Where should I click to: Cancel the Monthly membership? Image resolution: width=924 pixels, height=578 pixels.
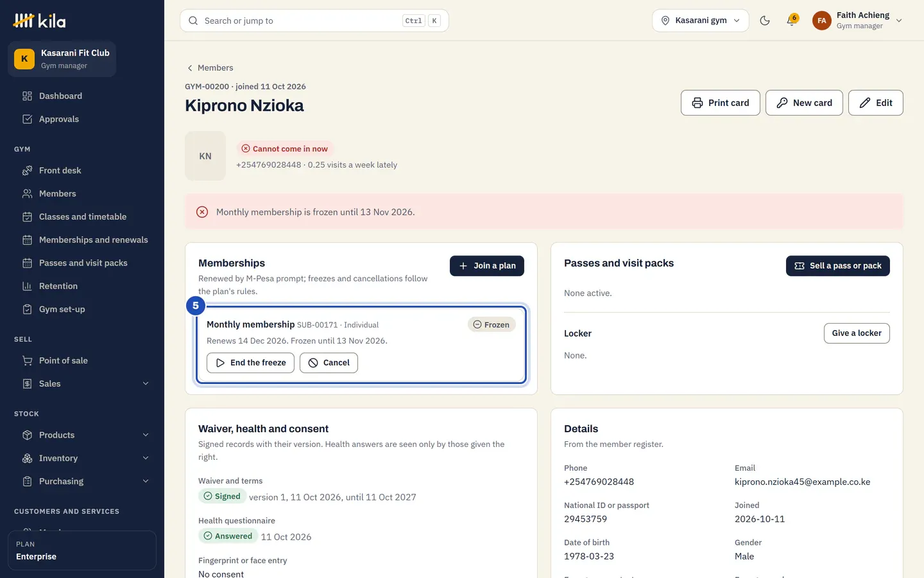pyautogui.click(x=329, y=363)
